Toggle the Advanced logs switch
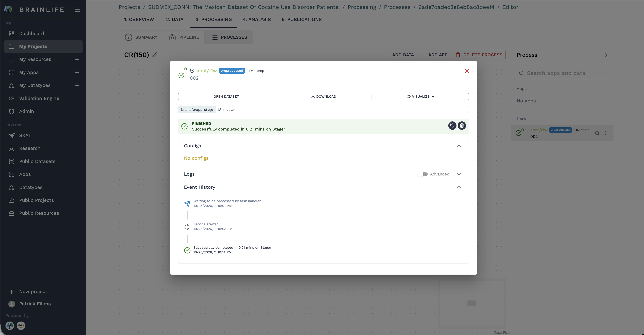 423,174
